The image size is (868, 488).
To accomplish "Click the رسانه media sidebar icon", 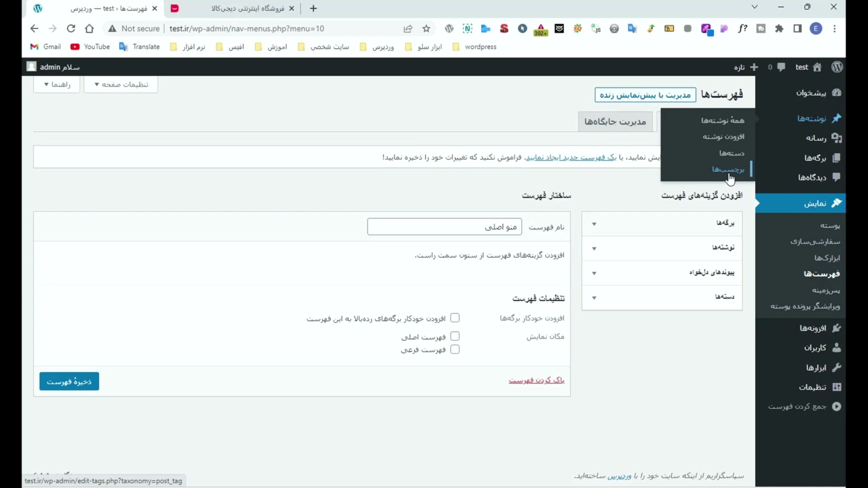I will click(x=836, y=138).
